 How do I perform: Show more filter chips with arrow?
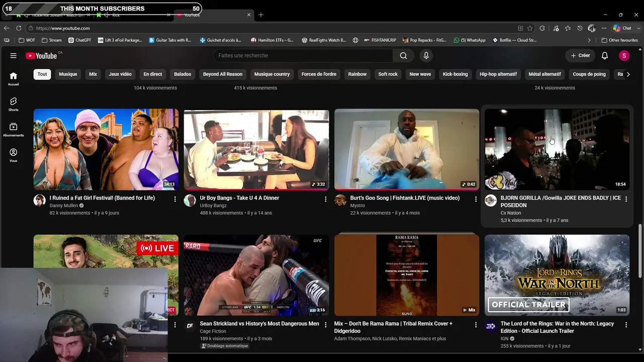(x=628, y=74)
